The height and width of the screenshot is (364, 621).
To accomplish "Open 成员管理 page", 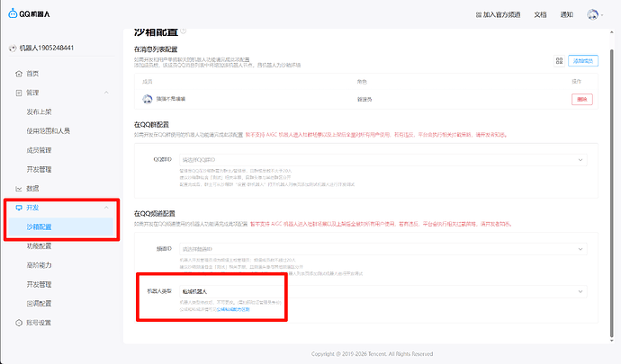I will tap(39, 150).
